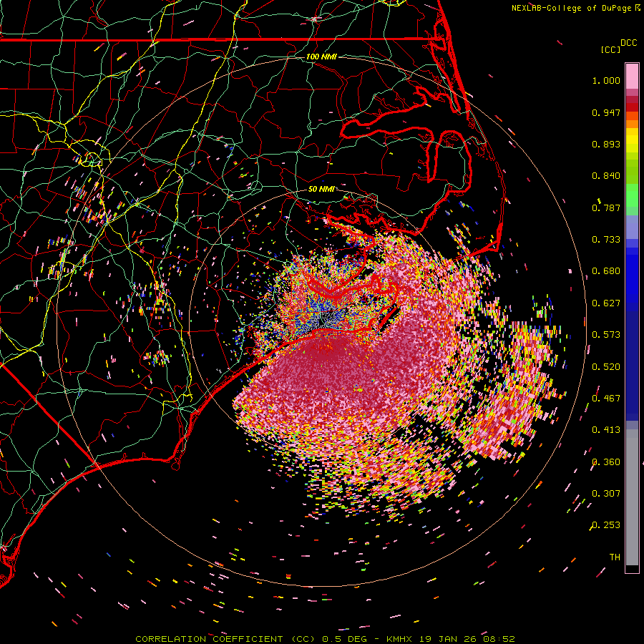
Task: Click the 50 NMI range ring label
Action: click(x=321, y=189)
